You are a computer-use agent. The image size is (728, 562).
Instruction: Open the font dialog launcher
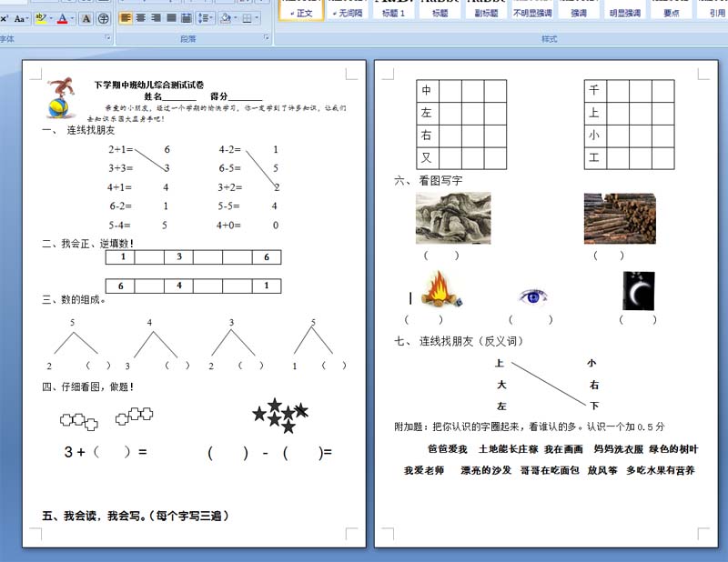pyautogui.click(x=107, y=37)
